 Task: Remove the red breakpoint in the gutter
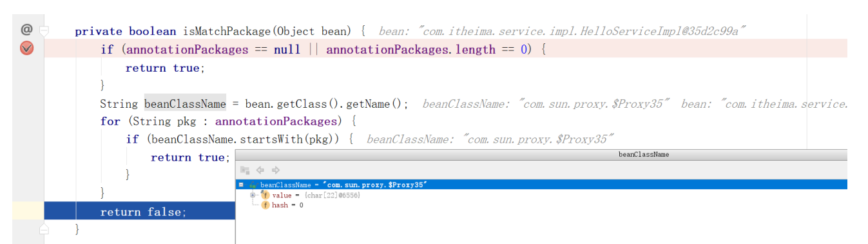click(26, 48)
